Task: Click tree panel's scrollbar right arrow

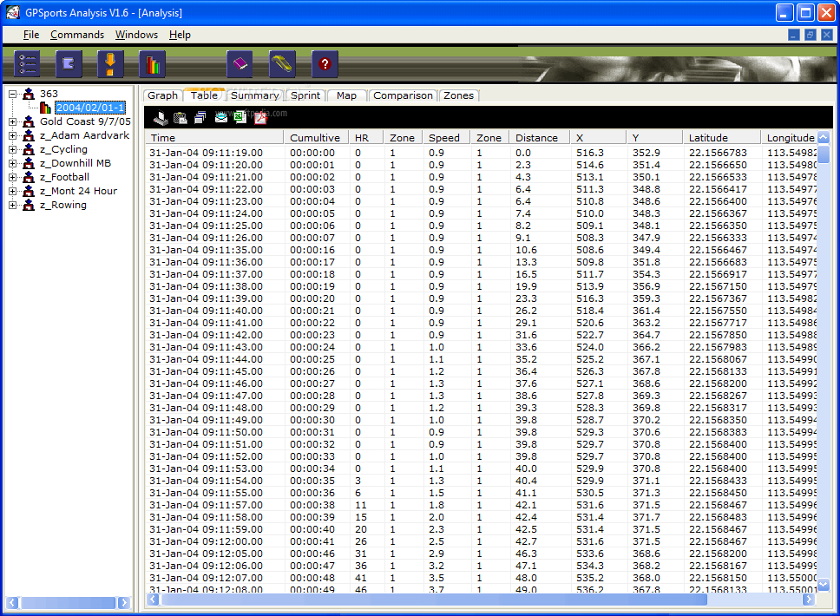Action: [124, 603]
